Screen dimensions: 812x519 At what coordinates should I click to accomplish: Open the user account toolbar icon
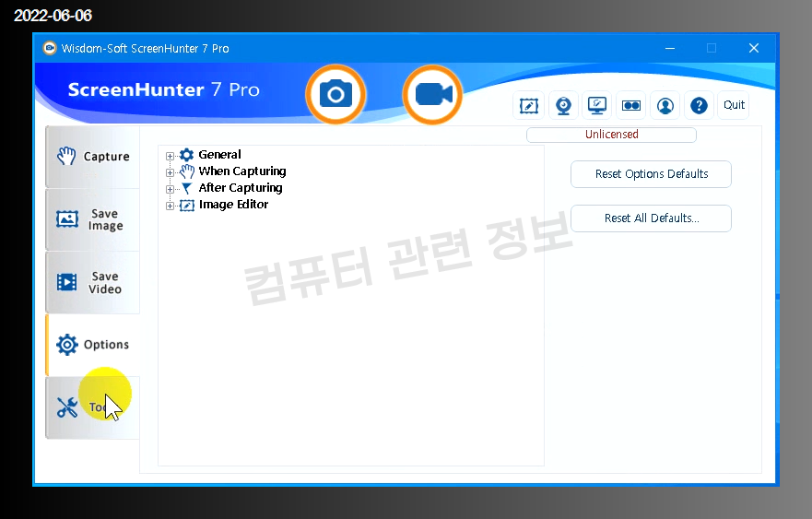click(665, 106)
